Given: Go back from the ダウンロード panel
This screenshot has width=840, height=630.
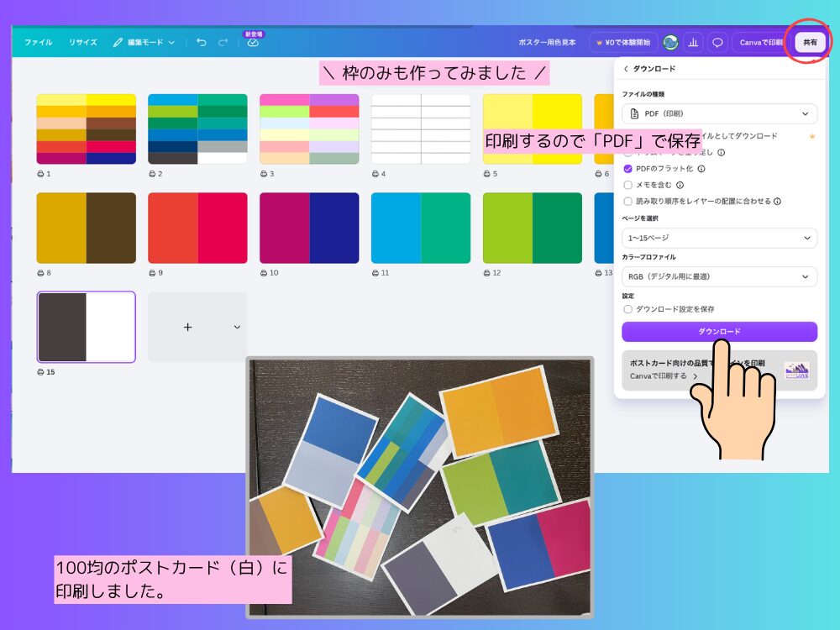Looking at the screenshot, I should coord(626,69).
